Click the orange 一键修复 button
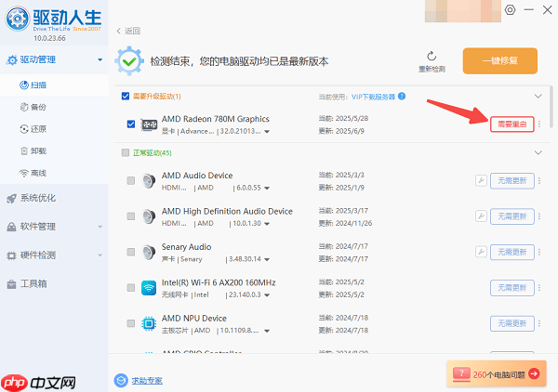This screenshot has height=392, width=558. (500, 60)
